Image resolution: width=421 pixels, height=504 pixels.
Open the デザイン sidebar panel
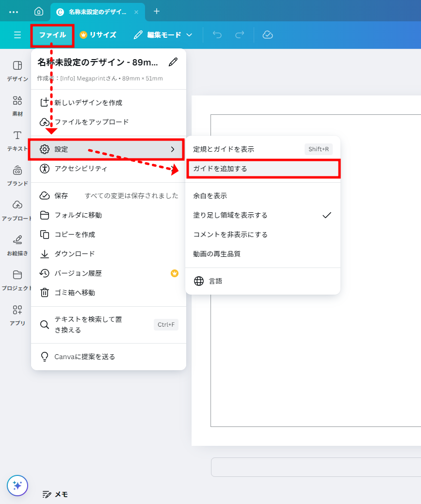[x=17, y=71]
